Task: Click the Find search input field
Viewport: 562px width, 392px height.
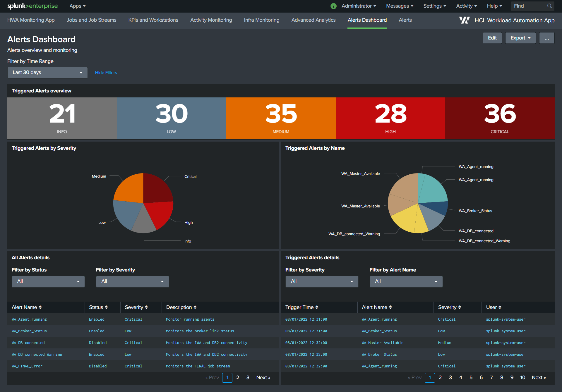Action: click(x=529, y=6)
